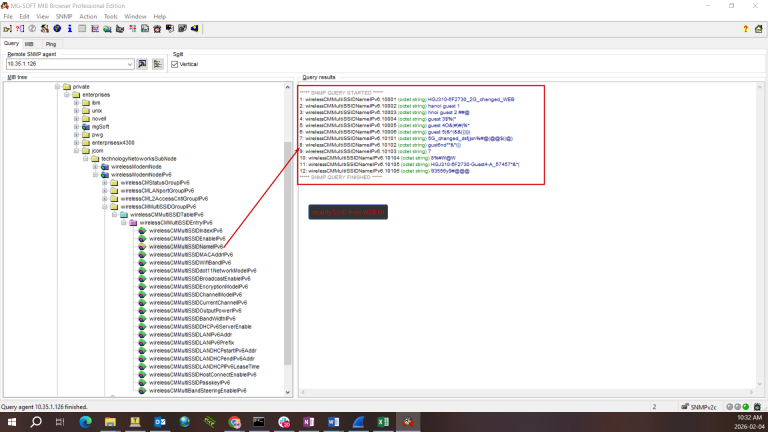Click the blue letter i info toolbar icon
Screen dimensions: 768x432
[x=70, y=29]
